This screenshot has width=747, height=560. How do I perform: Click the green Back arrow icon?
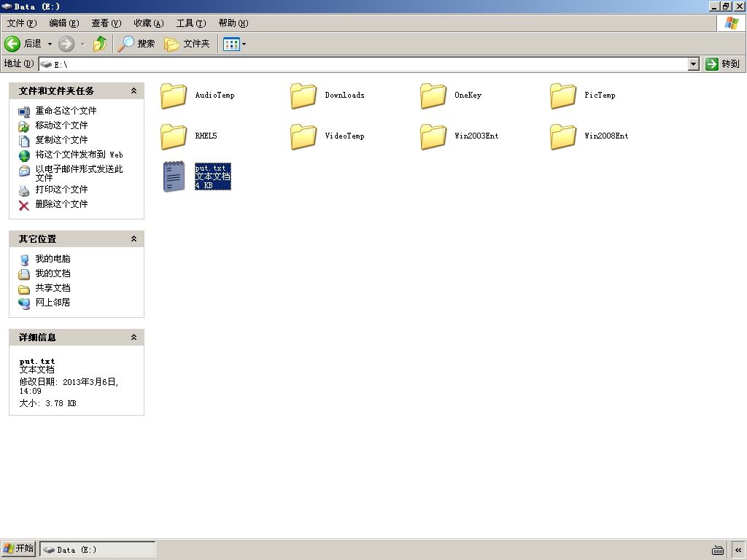pyautogui.click(x=12, y=44)
